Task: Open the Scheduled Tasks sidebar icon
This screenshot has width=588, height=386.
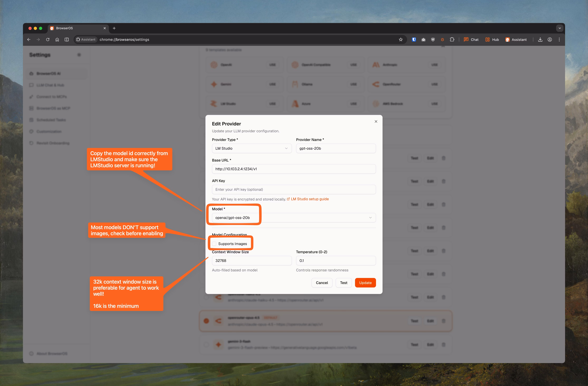Action: point(32,120)
